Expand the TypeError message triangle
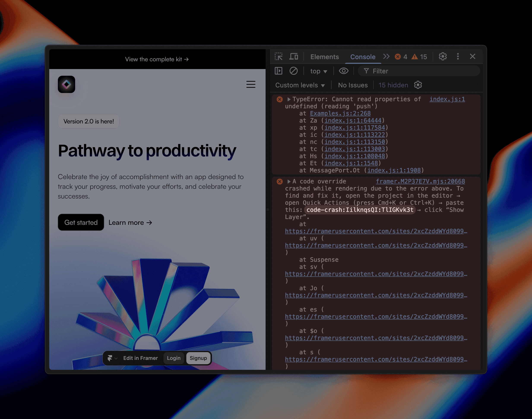Screen dimensions: 532x419 tap(289, 99)
